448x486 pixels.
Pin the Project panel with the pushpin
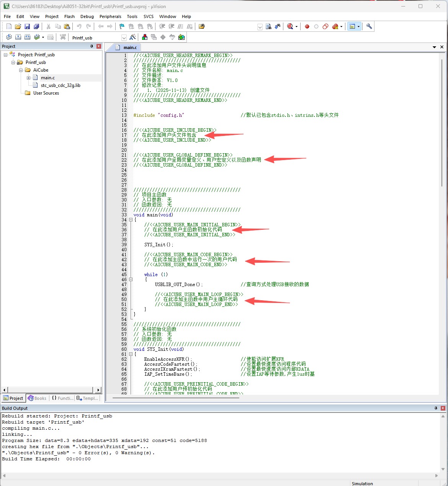[x=92, y=46]
